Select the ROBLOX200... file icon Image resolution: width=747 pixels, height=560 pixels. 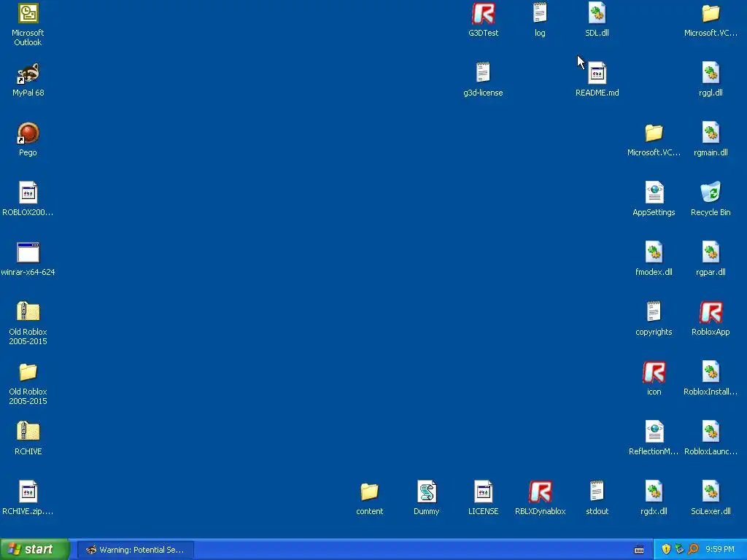(28, 192)
